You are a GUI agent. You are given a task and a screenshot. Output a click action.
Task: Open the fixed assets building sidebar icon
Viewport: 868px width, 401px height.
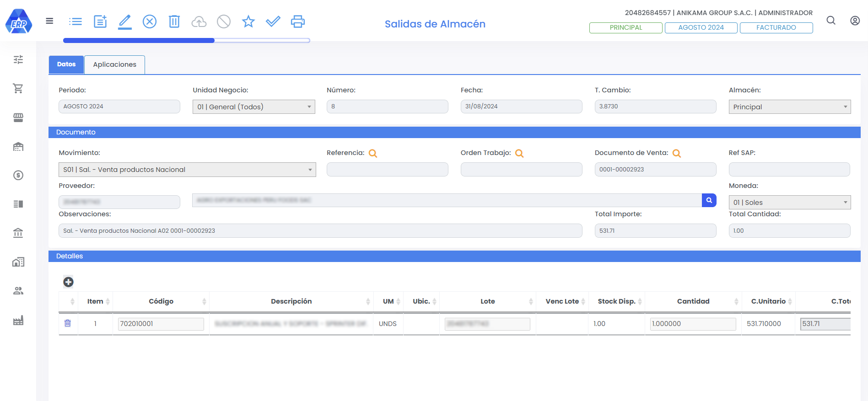click(x=18, y=262)
